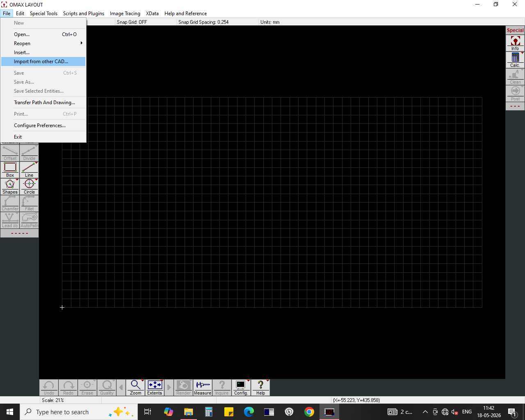The width and height of the screenshot is (525, 420).
Task: Click the X/Y coordinate readout
Action: click(x=356, y=400)
